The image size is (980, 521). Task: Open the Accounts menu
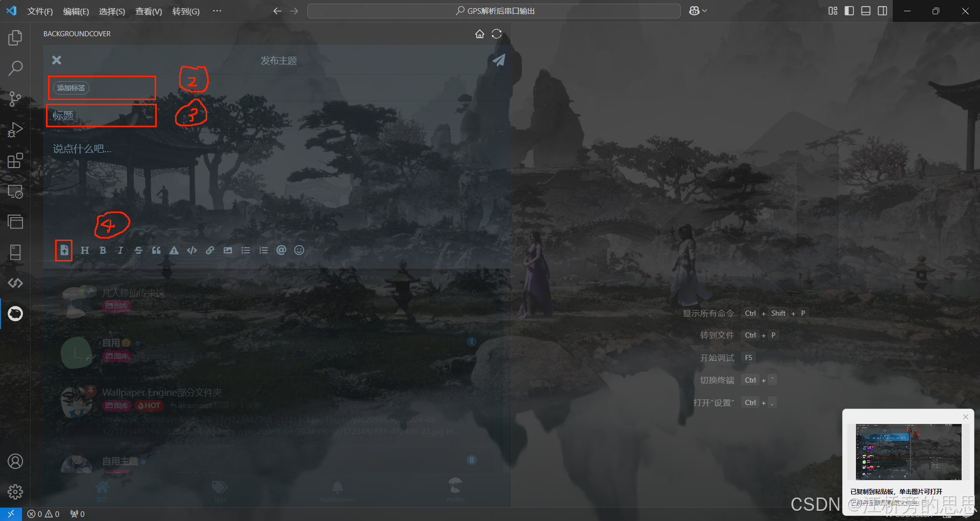tap(15, 461)
